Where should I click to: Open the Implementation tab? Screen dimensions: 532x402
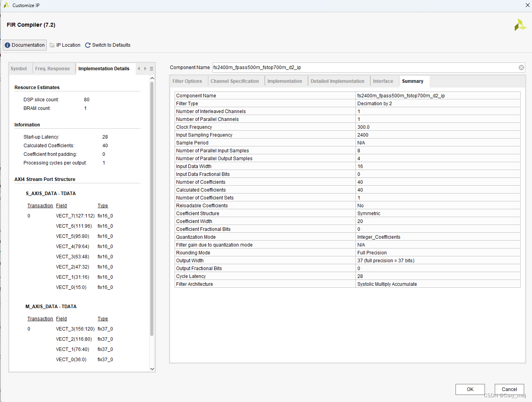tap(285, 81)
